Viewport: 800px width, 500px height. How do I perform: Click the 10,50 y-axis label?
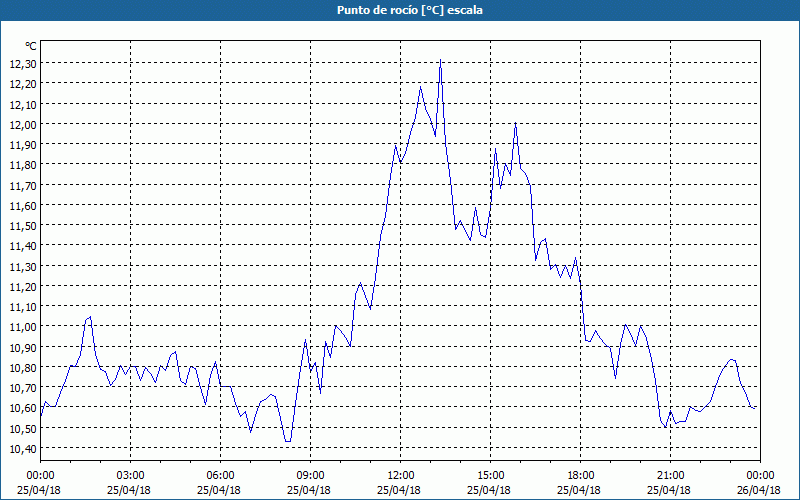point(23,428)
